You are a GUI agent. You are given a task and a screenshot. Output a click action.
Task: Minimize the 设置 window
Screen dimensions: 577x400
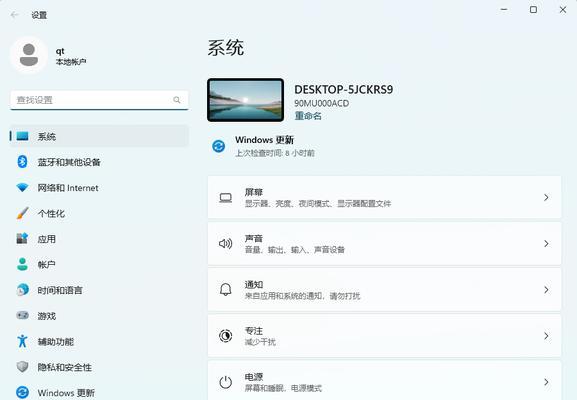pyautogui.click(x=504, y=10)
